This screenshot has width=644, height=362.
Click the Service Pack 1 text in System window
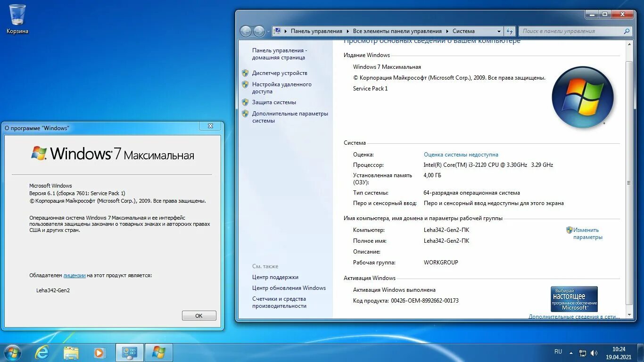coord(370,89)
